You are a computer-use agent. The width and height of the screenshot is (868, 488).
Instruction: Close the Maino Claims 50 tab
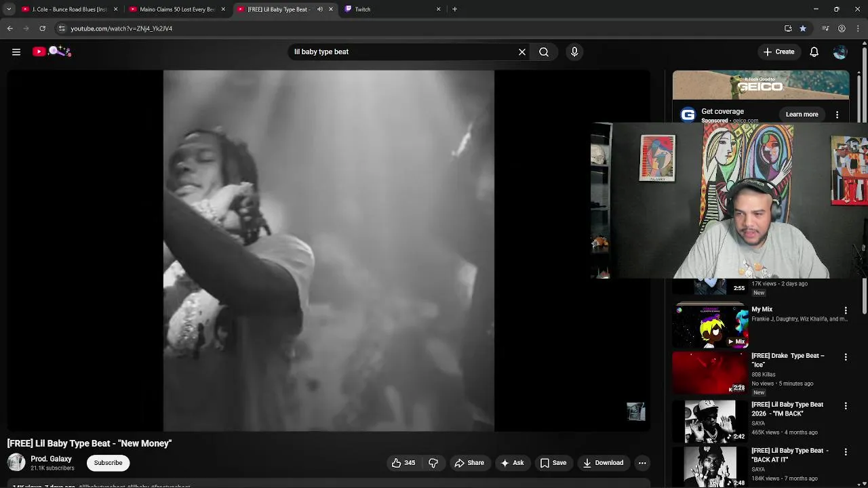click(223, 9)
